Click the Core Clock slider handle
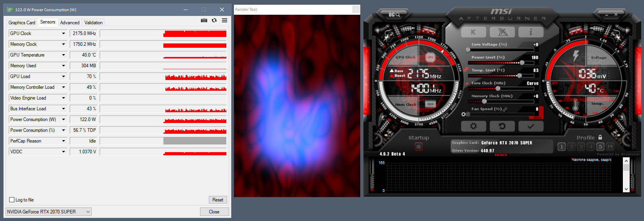This screenshot has height=221, width=644. (x=498, y=88)
